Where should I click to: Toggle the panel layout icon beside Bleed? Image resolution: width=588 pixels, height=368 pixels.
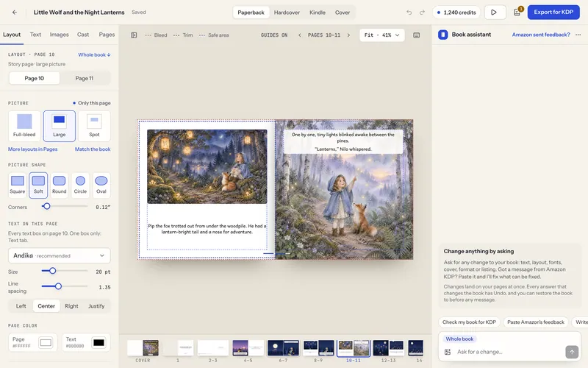point(134,35)
